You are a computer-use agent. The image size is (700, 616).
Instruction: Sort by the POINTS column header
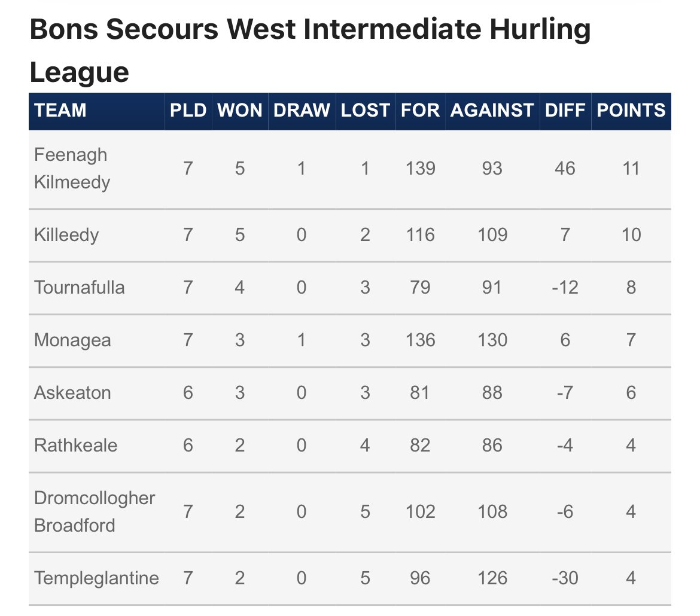[631, 111]
